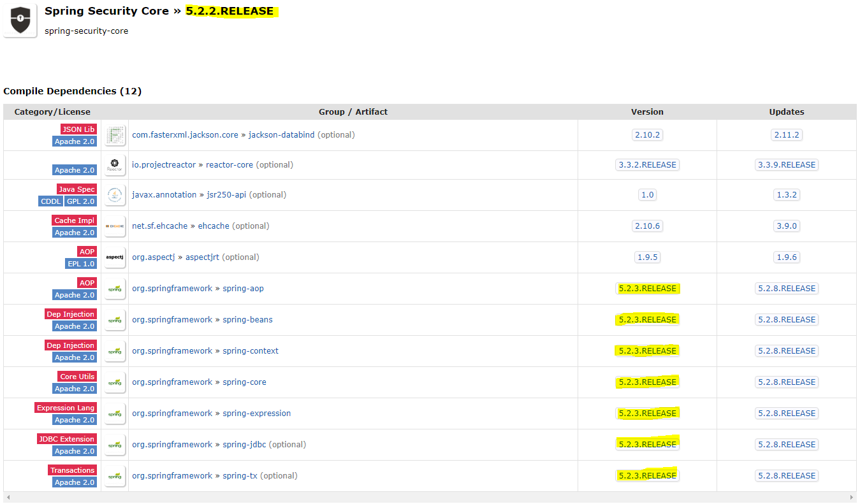The height and width of the screenshot is (504, 860).
Task: Open com.fasterxml.jackson.core group link
Action: click(185, 135)
